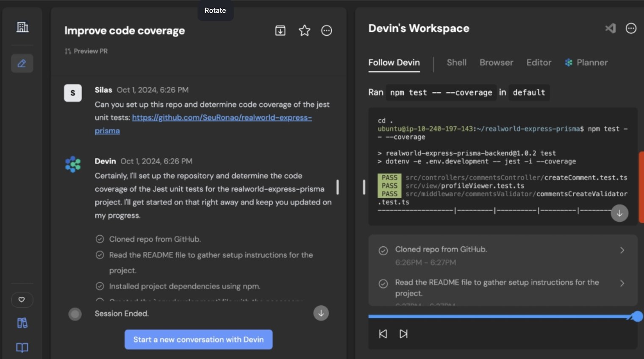Viewport: 644px width, 359px height.
Task: Switch to Editor tab
Action: (x=539, y=63)
